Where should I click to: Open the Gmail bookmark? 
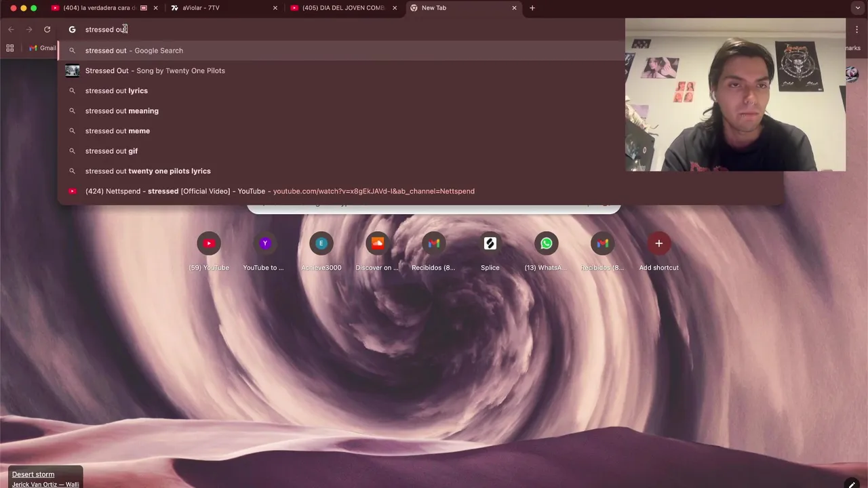click(43, 48)
